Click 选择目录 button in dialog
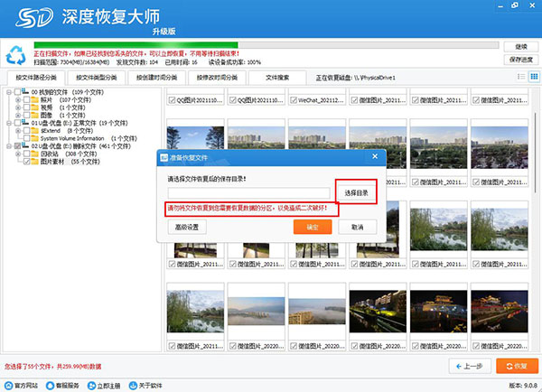The image size is (542, 392). tap(355, 193)
